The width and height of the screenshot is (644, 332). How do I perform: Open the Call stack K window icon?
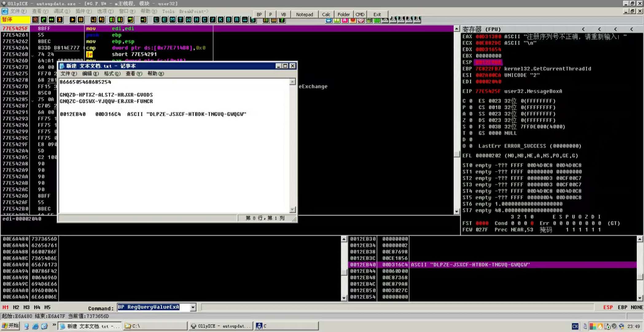tap(221, 20)
